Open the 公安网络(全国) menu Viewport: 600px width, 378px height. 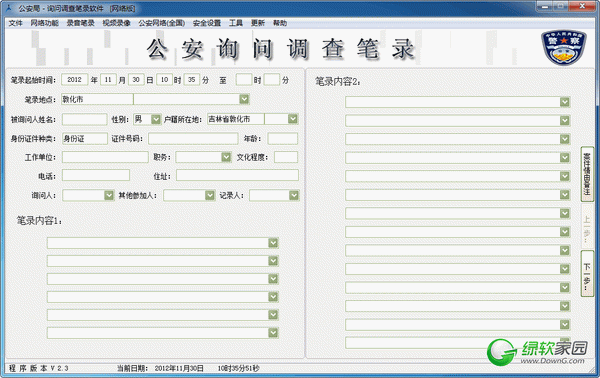[x=161, y=23]
